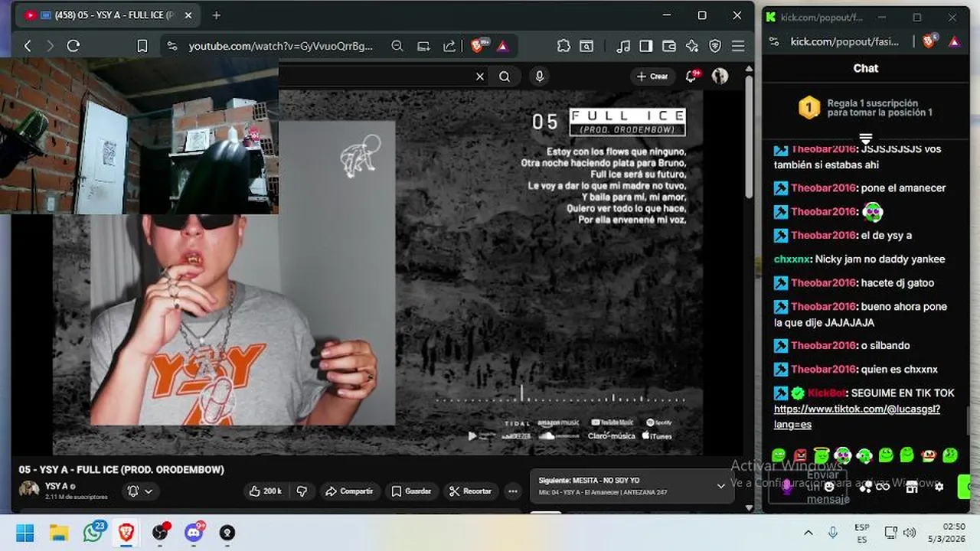Open the ESP language switcher in tray

[861, 533]
